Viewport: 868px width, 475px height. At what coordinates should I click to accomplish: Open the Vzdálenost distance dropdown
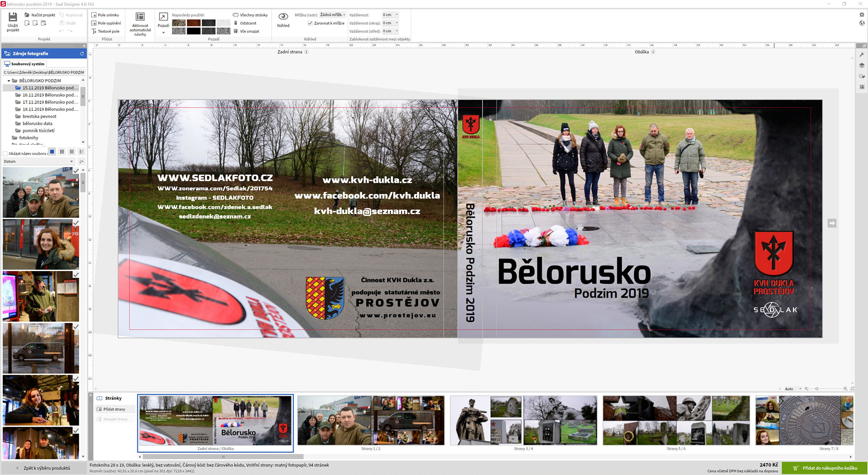tap(391, 15)
